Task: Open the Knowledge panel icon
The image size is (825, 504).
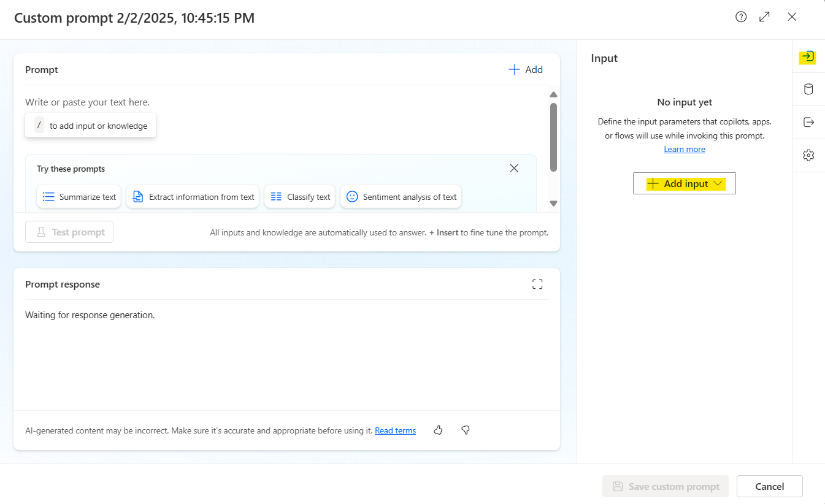Action: click(x=808, y=90)
